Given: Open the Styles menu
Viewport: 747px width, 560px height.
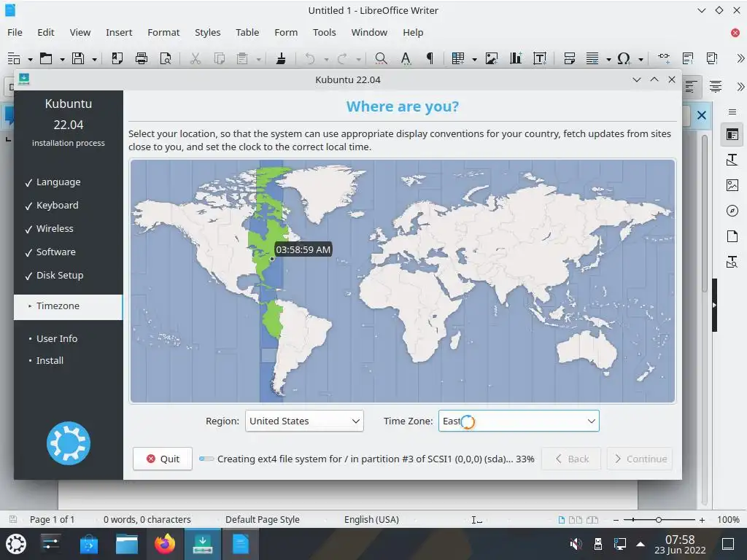Looking at the screenshot, I should 208,32.
